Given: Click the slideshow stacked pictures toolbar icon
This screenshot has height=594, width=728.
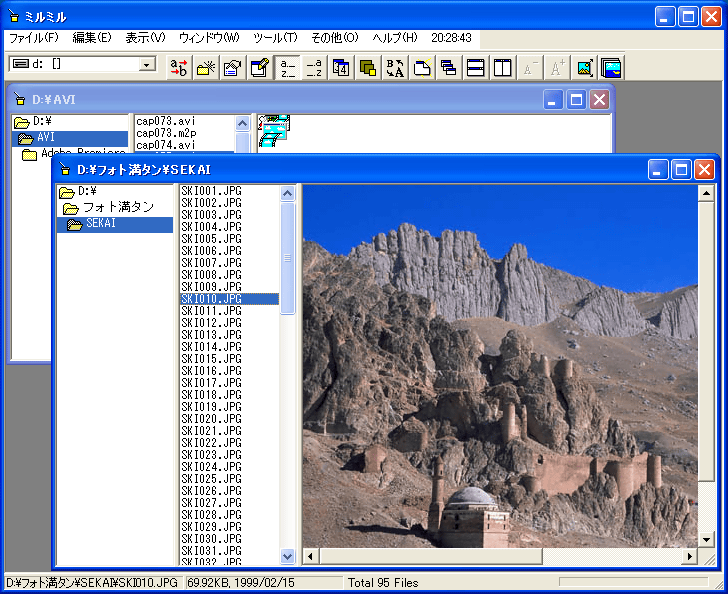Looking at the screenshot, I should [611, 68].
